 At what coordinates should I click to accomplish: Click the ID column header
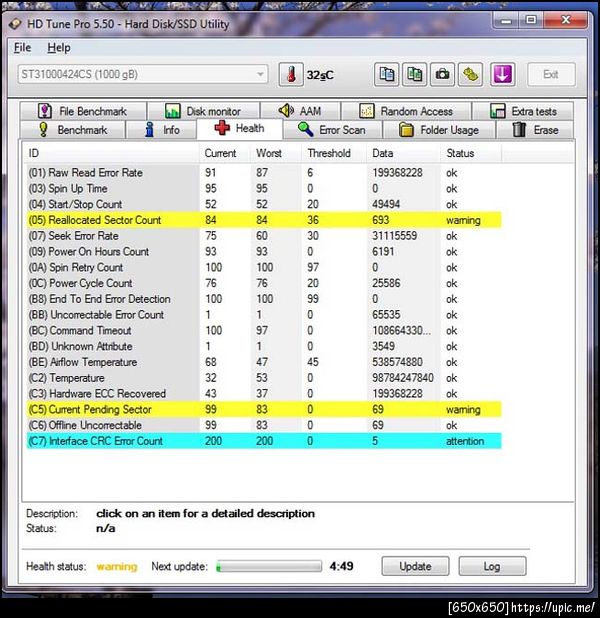tap(110, 153)
